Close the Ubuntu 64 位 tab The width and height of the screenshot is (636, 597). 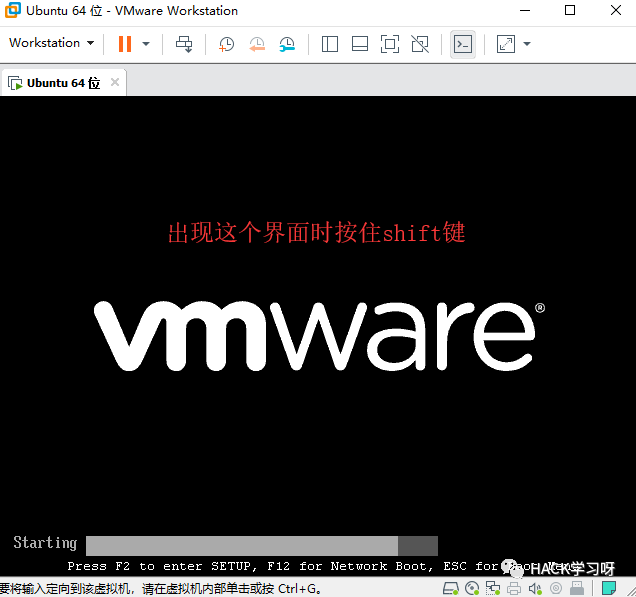point(115,82)
